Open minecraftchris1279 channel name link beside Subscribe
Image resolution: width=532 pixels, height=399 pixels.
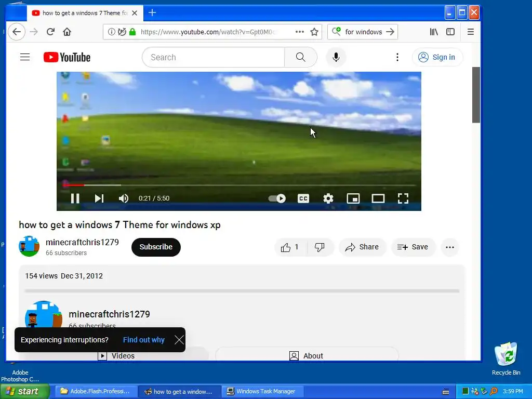82,242
